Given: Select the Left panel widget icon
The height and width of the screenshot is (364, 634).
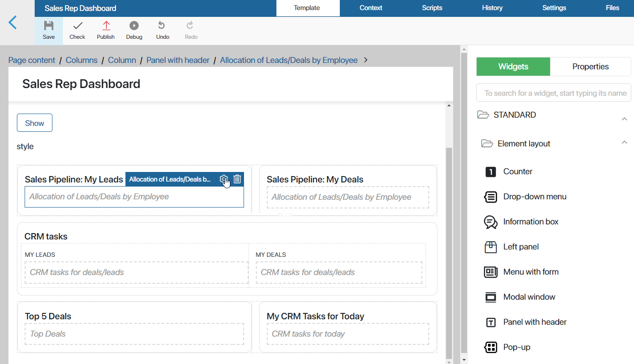Looking at the screenshot, I should pyautogui.click(x=490, y=247).
